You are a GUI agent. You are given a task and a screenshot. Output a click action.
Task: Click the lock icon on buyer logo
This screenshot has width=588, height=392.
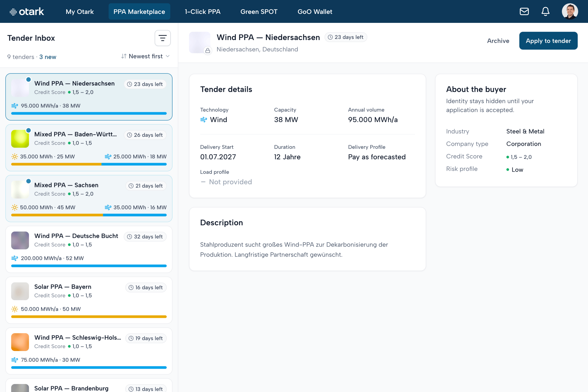pos(207,51)
